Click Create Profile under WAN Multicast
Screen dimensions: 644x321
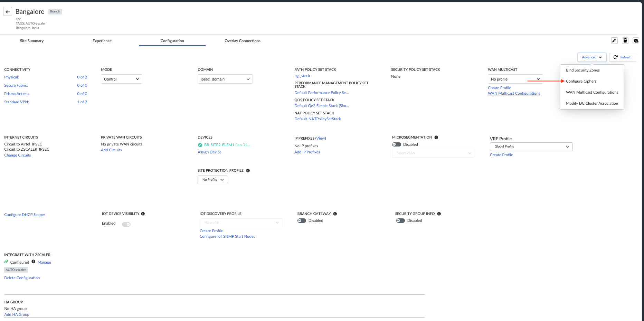coord(500,88)
